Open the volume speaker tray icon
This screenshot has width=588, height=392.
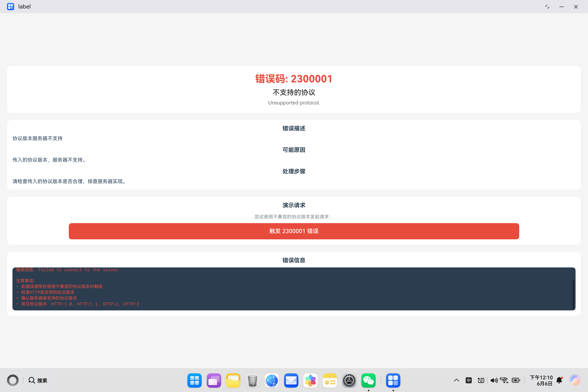point(494,380)
